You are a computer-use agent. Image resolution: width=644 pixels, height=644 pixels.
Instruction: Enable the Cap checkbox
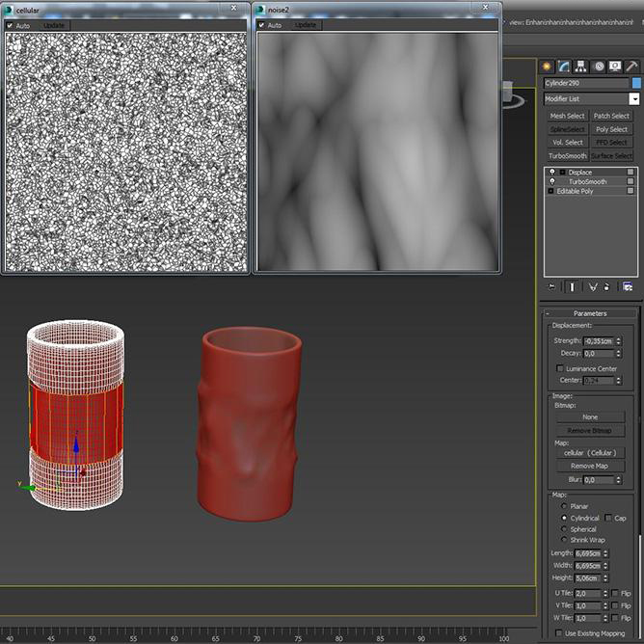pos(608,518)
